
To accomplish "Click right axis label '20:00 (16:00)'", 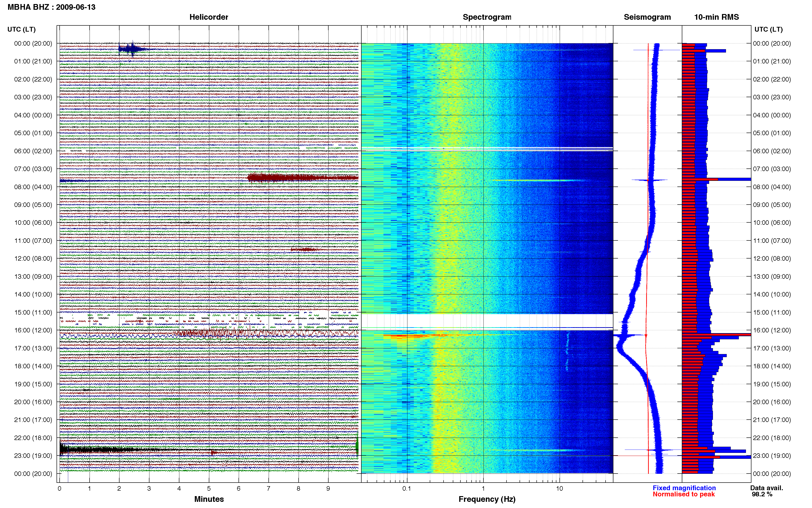I will (772, 402).
